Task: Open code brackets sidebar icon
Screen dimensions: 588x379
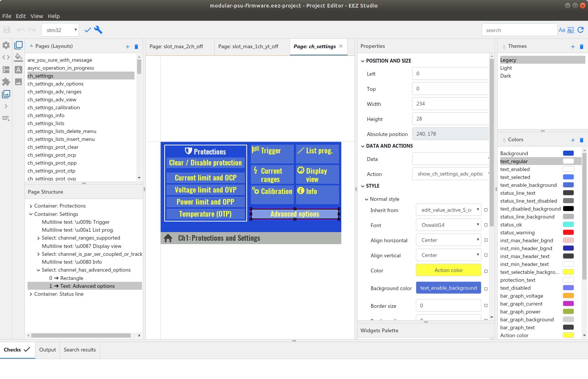Action: point(6,57)
